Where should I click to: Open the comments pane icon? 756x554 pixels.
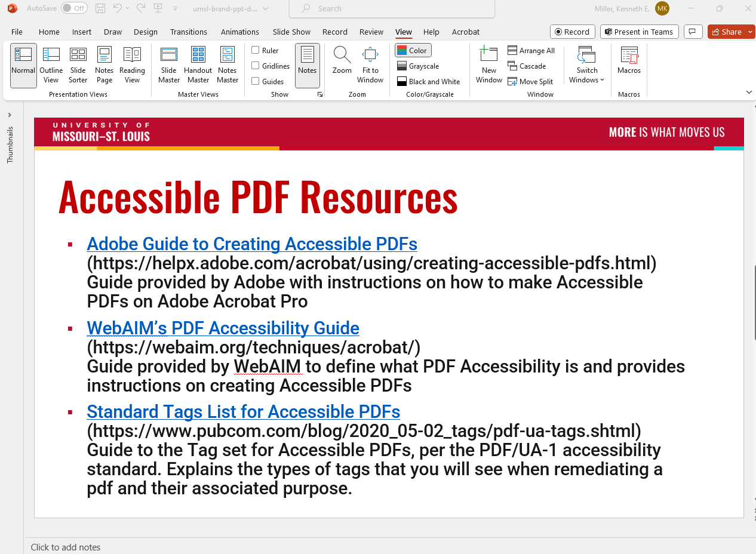tap(693, 32)
